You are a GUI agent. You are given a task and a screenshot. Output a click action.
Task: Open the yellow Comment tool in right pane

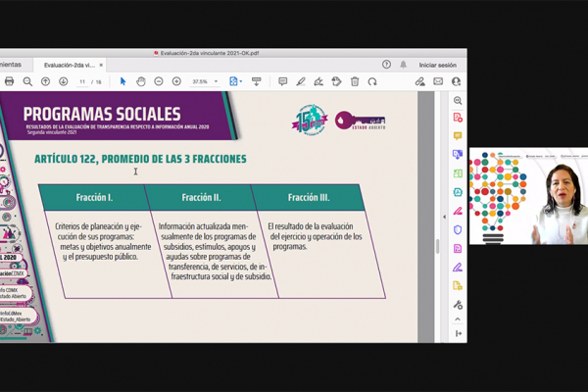point(458,136)
